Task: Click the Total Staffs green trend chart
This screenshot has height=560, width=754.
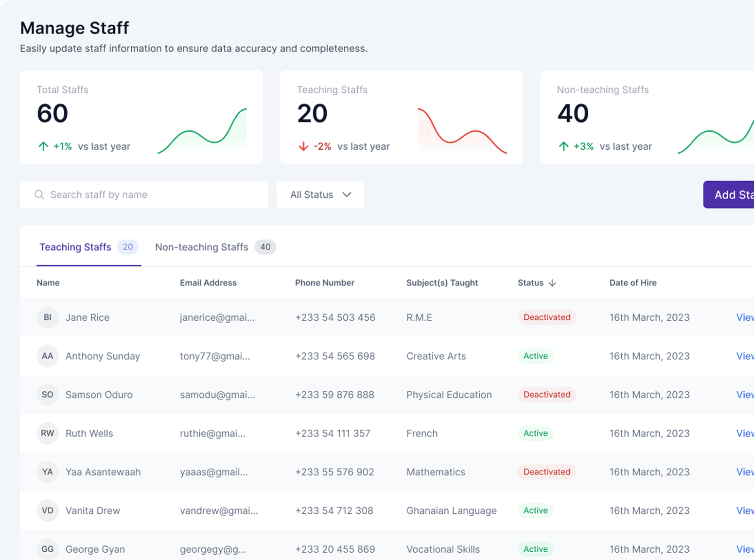Action: [x=202, y=131]
